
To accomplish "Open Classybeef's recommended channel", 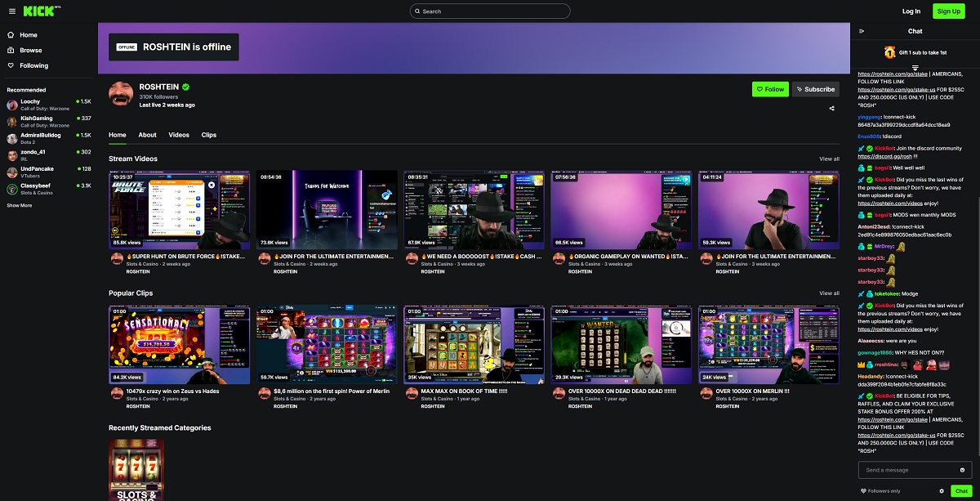I will (48, 189).
